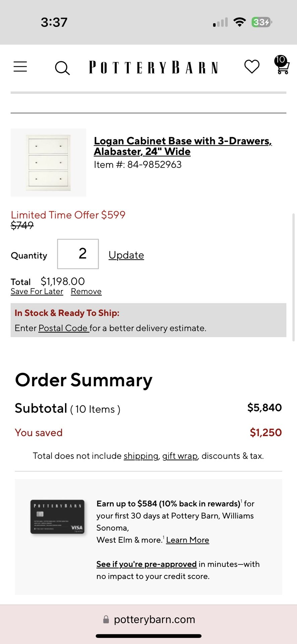Screen dimensions: 297x644
Task: Select Save For Later for the cabinet
Action: click(x=37, y=291)
